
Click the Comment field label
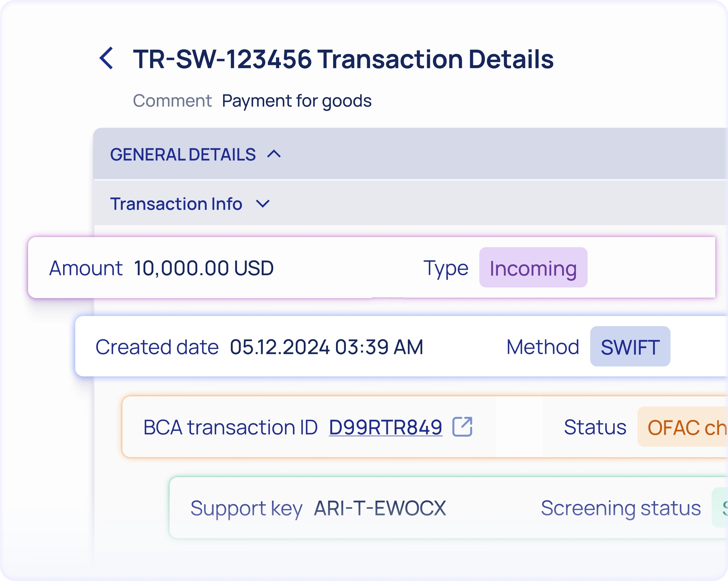click(x=172, y=101)
